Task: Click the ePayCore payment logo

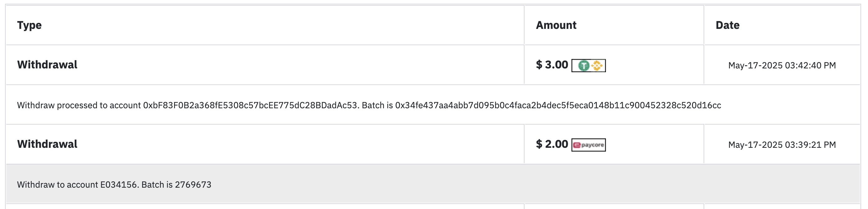Action: tap(588, 145)
